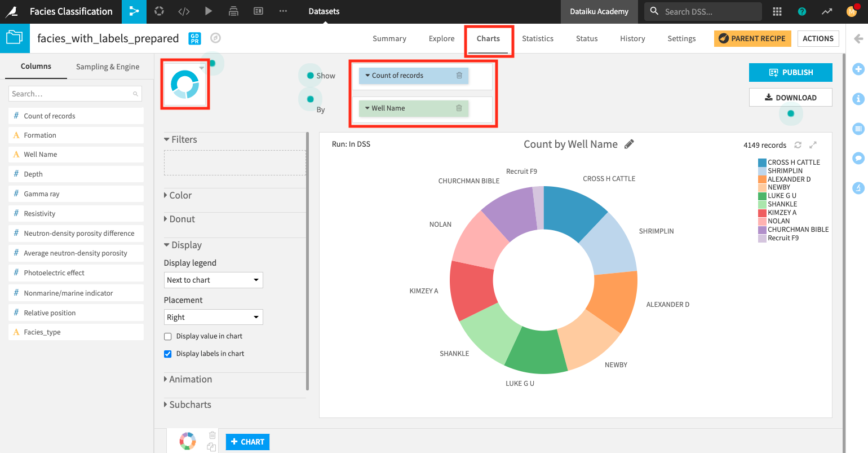Image resolution: width=868 pixels, height=453 pixels.
Task: Delete the Count of records measure
Action: [459, 76]
